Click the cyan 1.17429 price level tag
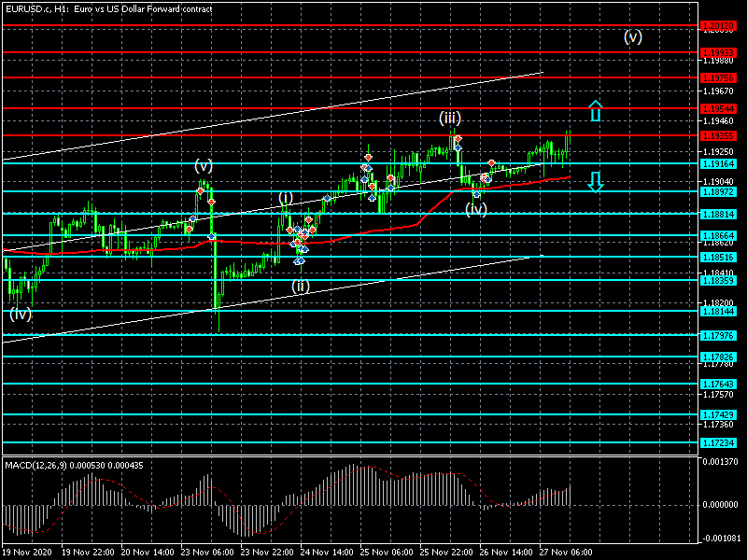 (718, 414)
